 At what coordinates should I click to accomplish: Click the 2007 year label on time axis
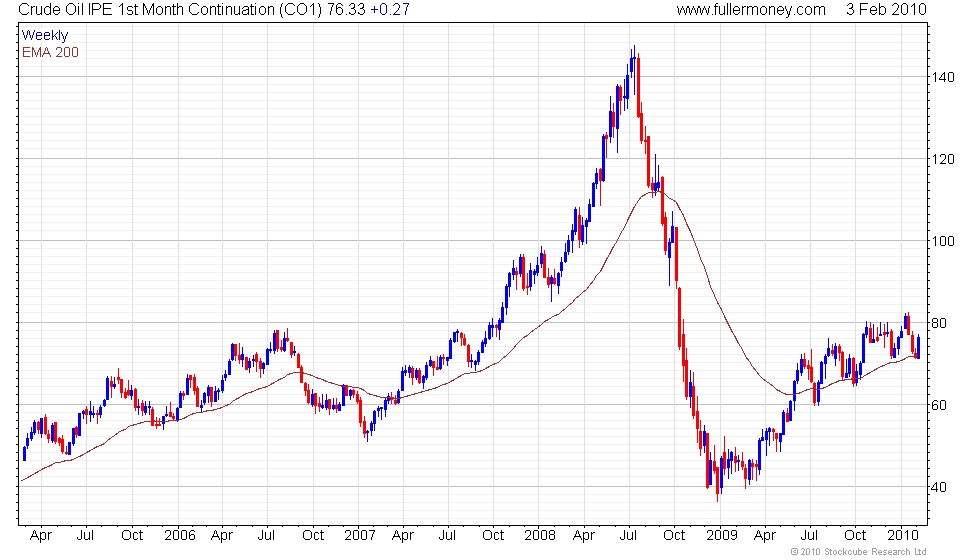point(360,536)
